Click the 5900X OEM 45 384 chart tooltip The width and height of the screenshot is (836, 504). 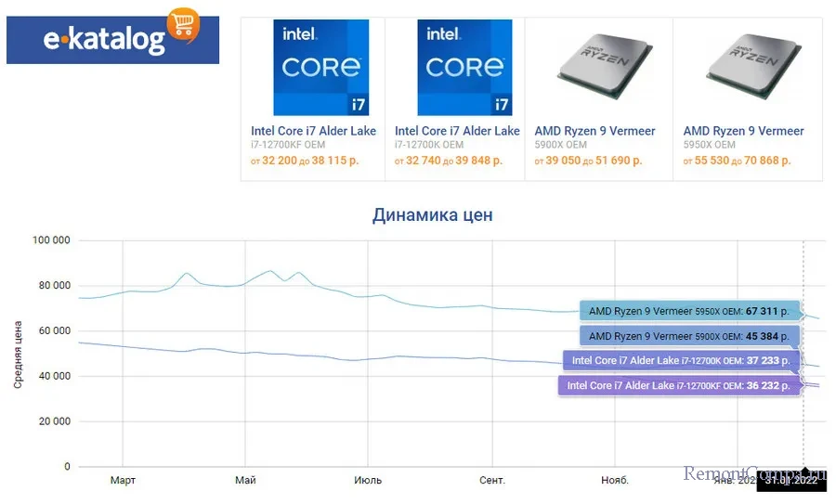tap(688, 336)
